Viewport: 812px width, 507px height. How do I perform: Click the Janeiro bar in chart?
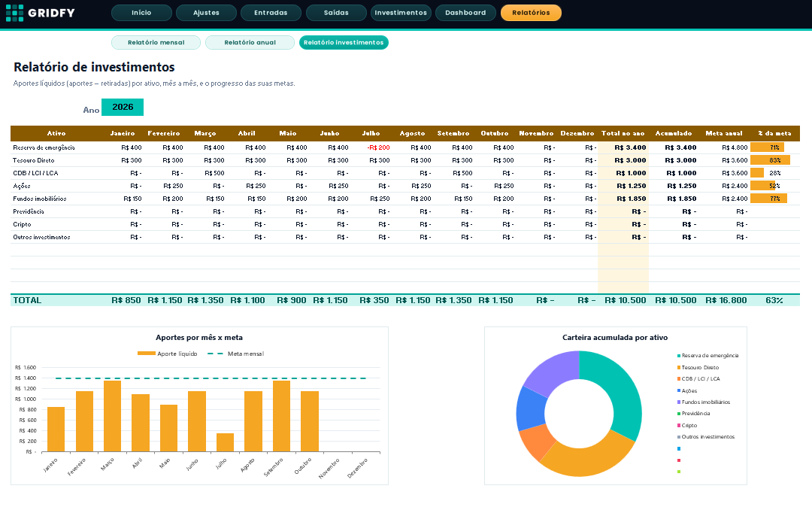tap(56, 430)
